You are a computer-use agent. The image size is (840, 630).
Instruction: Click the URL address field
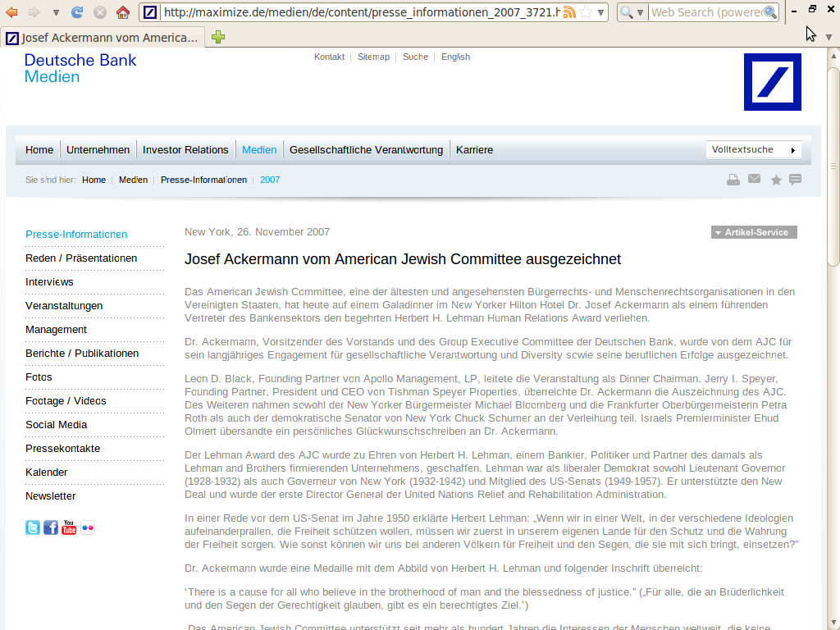click(x=362, y=11)
